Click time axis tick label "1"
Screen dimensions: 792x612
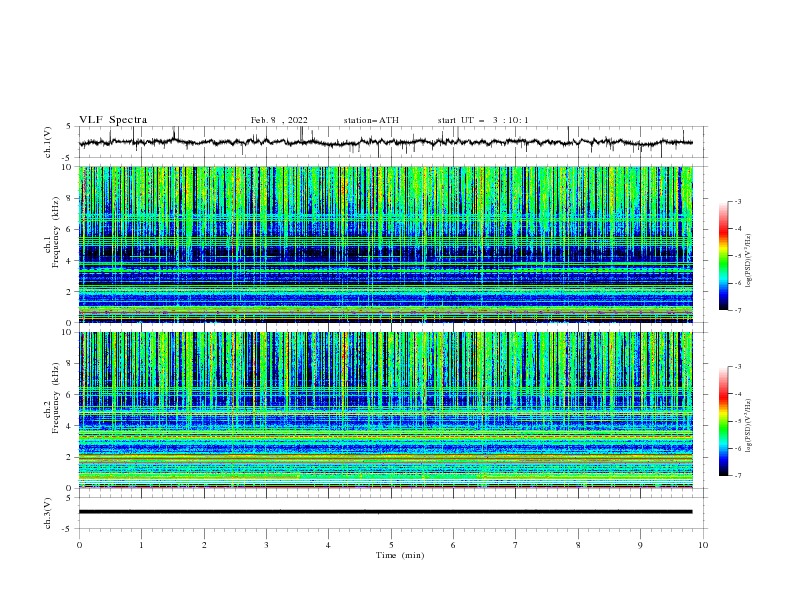[x=141, y=545]
